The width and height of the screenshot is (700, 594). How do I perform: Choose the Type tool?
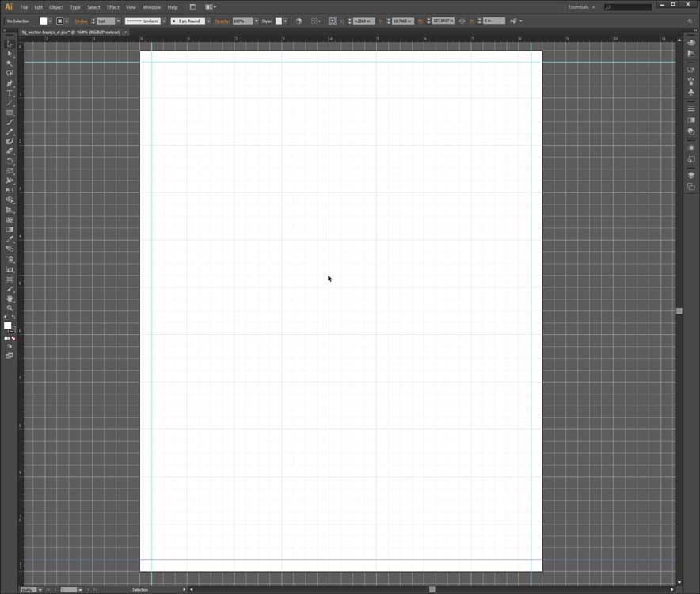pos(10,93)
